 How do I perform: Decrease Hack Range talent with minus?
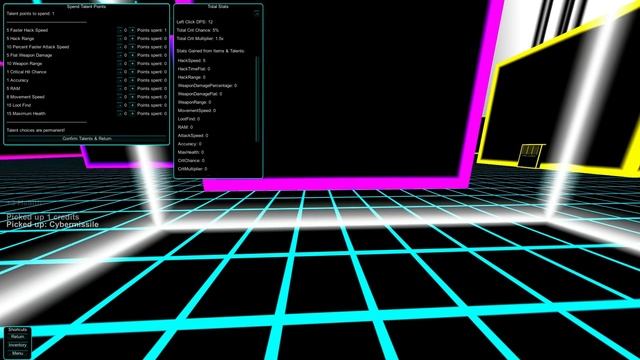(x=120, y=38)
